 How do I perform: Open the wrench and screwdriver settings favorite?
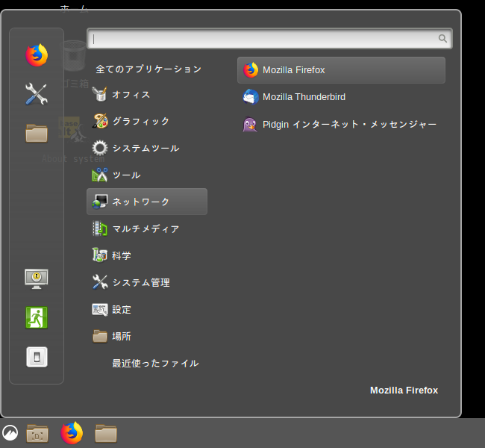coord(37,94)
